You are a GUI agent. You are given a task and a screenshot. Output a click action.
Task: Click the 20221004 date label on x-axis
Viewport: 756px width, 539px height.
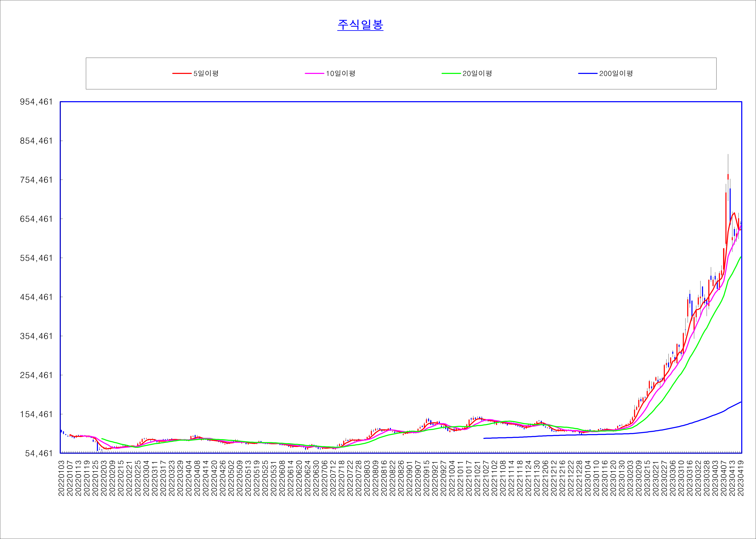coord(452,478)
